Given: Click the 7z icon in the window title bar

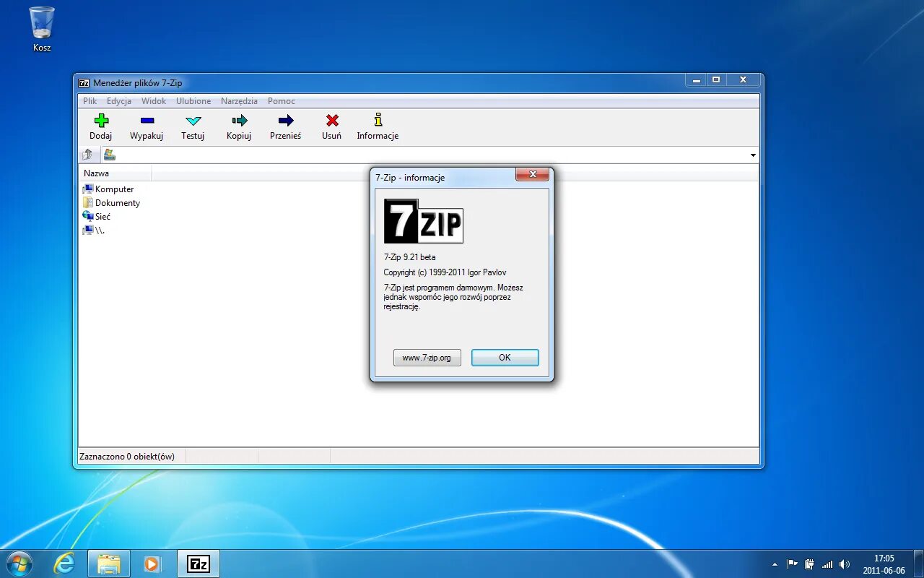Looking at the screenshot, I should (84, 83).
